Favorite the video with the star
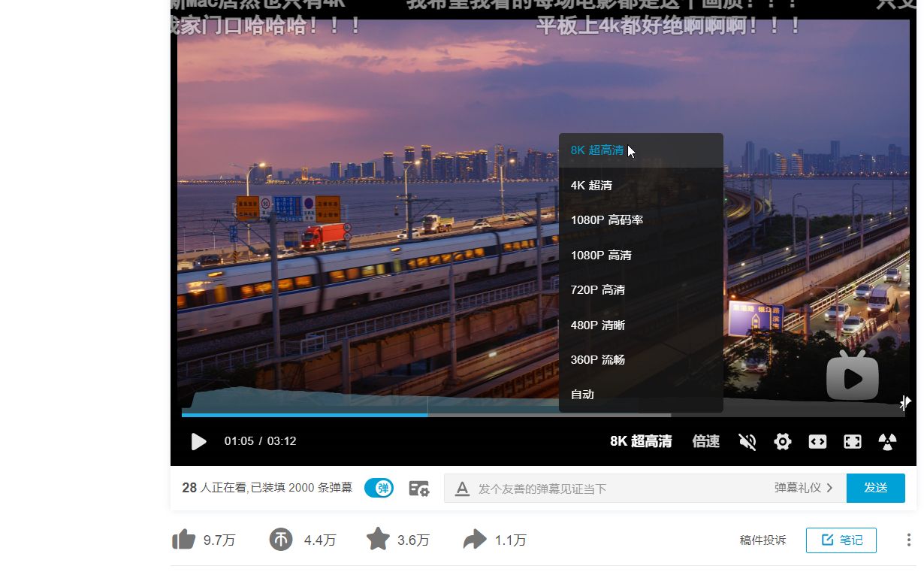Screen dimensions: 924x578 (376, 537)
